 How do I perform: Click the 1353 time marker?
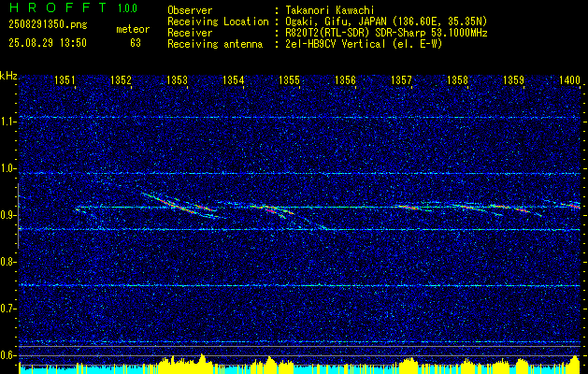coord(177,80)
